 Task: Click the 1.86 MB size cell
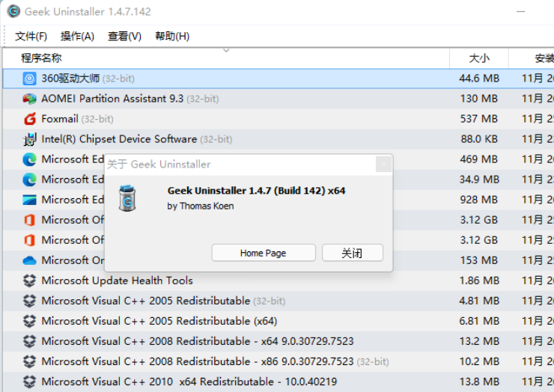[x=479, y=281]
